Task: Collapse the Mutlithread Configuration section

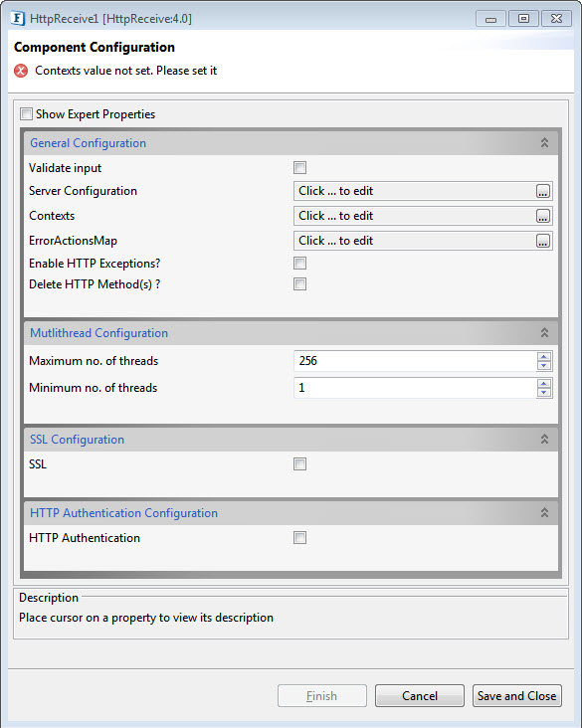Action: coord(544,333)
